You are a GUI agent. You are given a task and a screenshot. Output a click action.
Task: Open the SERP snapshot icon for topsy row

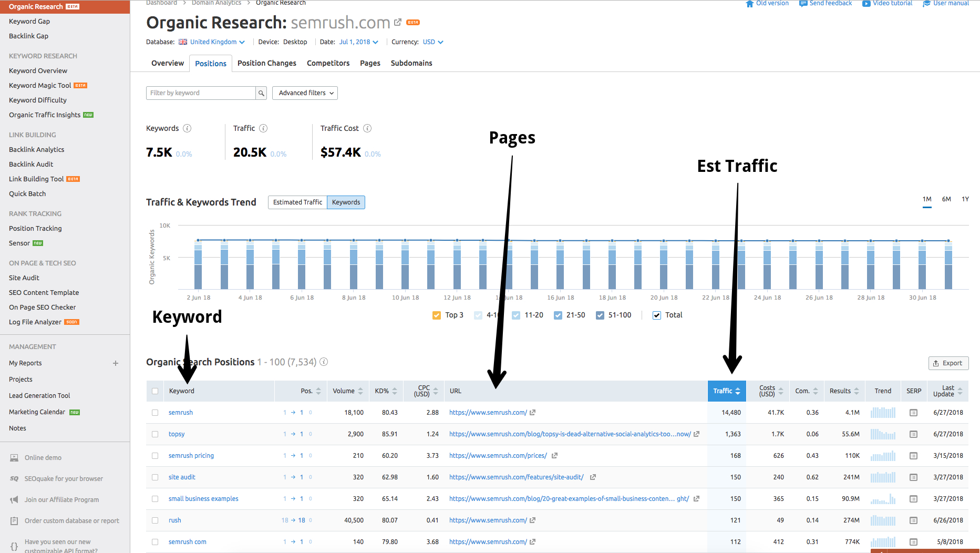click(x=913, y=434)
